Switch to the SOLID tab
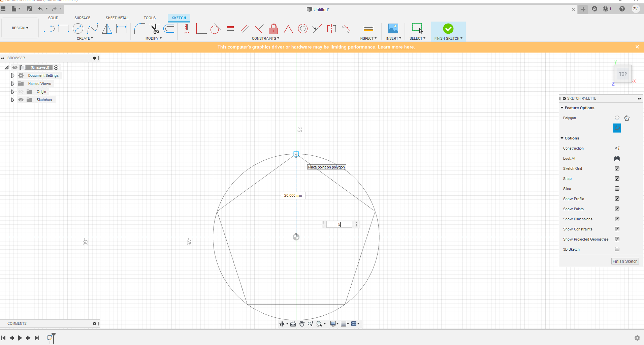This screenshot has height=345, width=644. [53, 18]
